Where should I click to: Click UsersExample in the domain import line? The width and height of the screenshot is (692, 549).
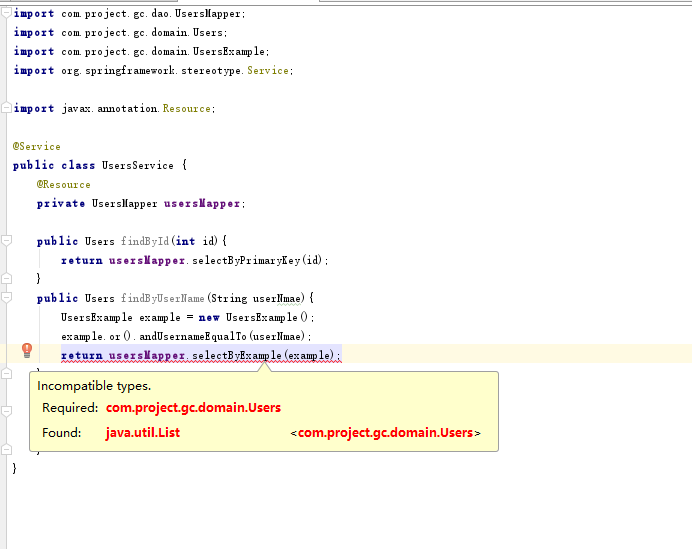point(229,52)
